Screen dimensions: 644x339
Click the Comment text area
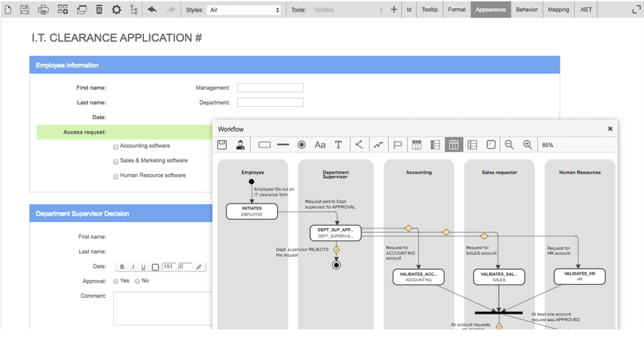[163, 309]
